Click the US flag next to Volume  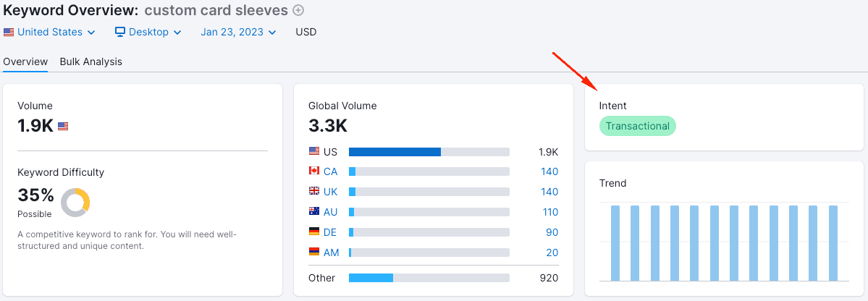pyautogui.click(x=63, y=126)
